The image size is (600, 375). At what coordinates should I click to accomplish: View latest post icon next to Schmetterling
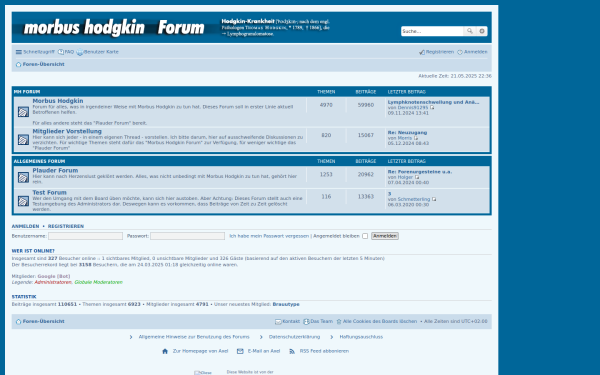click(x=434, y=199)
